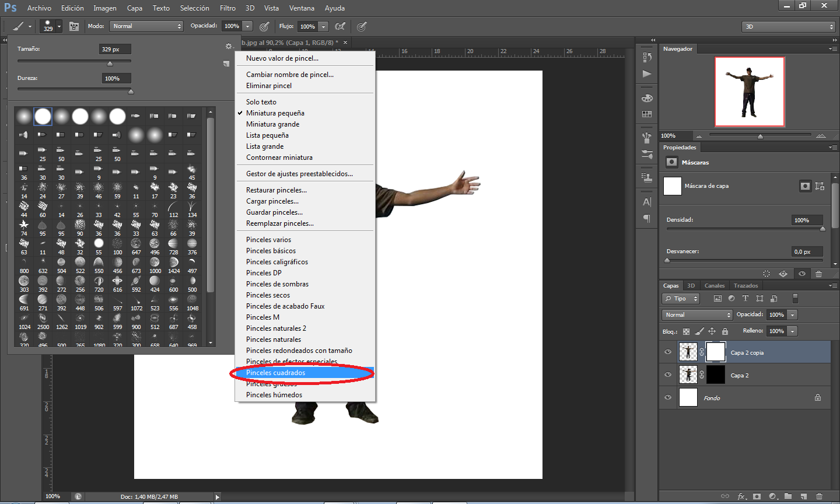Open the brush size 329 picker arrow

point(59,26)
